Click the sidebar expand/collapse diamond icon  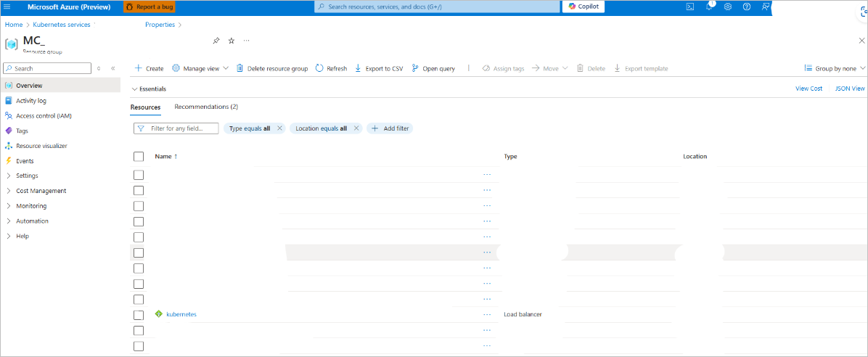99,69
